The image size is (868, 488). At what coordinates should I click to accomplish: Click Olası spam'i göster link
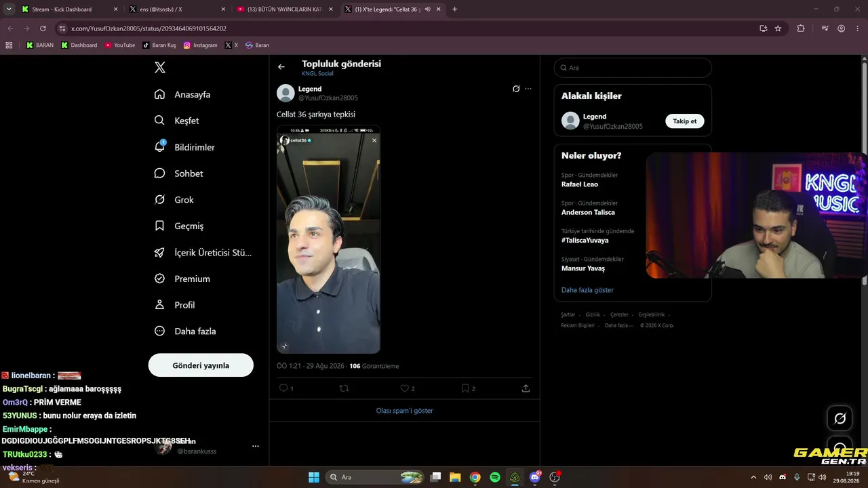404,411
